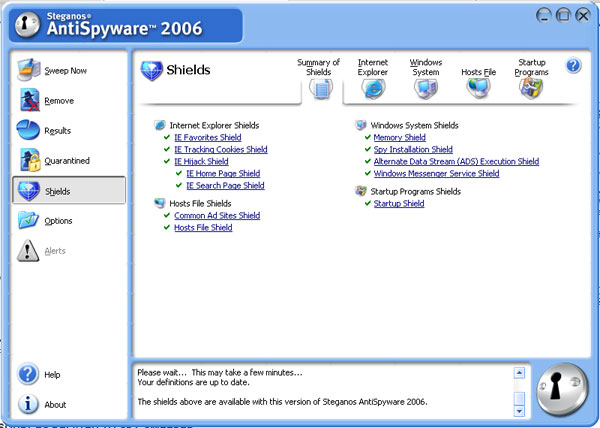Click the Internet Explorer Shields section icon
Viewport: 600px width, 428px height.
pos(160,125)
